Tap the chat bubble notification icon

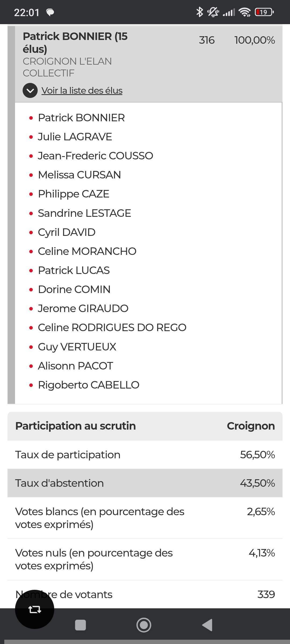pos(50,12)
